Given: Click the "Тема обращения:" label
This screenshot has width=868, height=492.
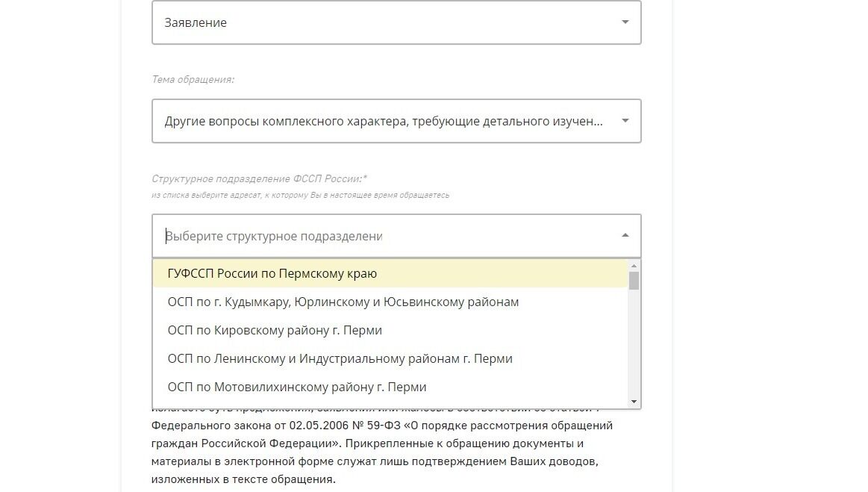Looking at the screenshot, I should coord(193,80).
